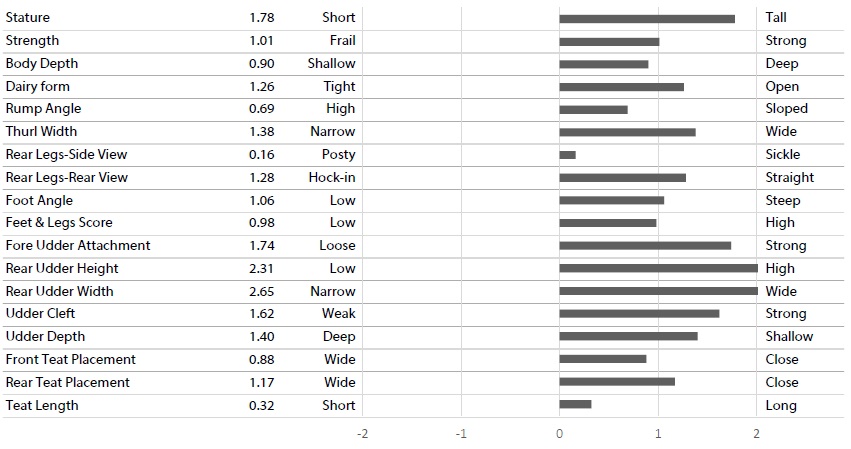Select the Body Depth bar
Screen dimensions: 851x449
604,64
